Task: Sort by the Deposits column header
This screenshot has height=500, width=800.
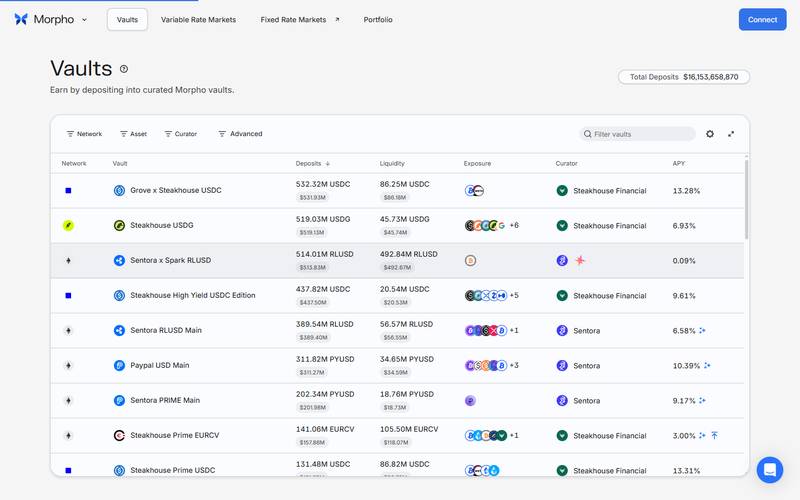Action: (x=313, y=163)
